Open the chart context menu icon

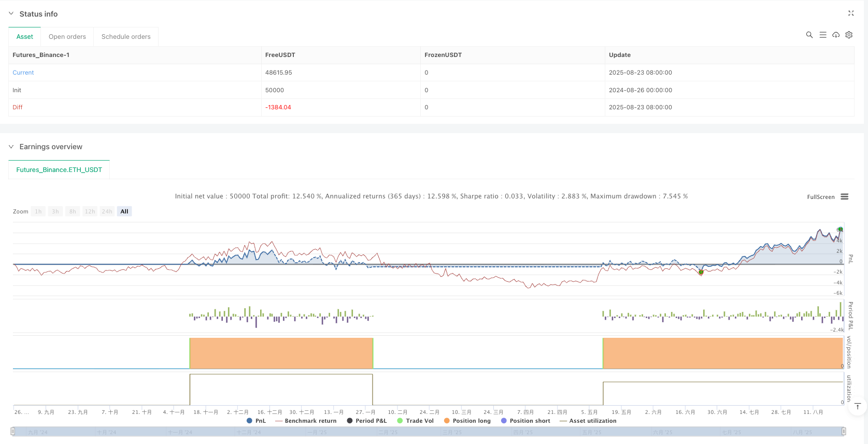pyautogui.click(x=844, y=197)
